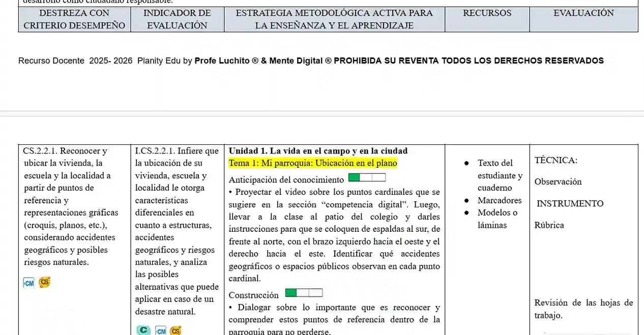Click the CM icon under the CS.2.2.1 destreza
Viewport: 644px width, 335px height.
[29, 283]
